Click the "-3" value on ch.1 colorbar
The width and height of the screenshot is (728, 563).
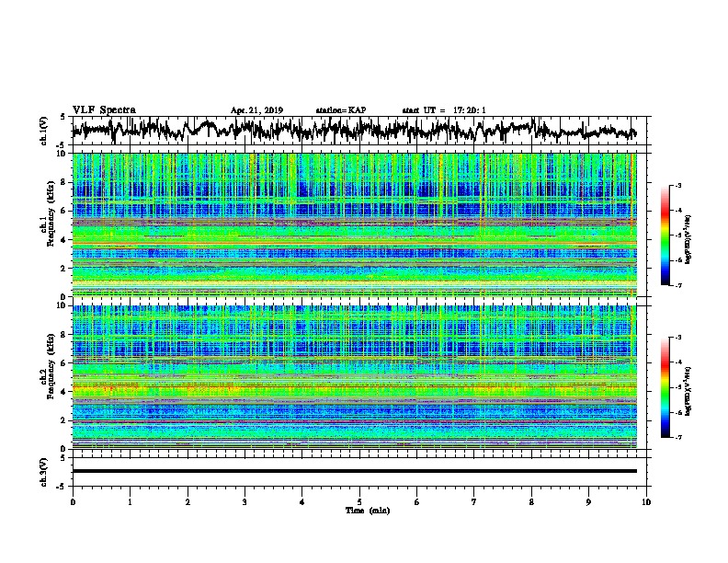[x=678, y=185]
